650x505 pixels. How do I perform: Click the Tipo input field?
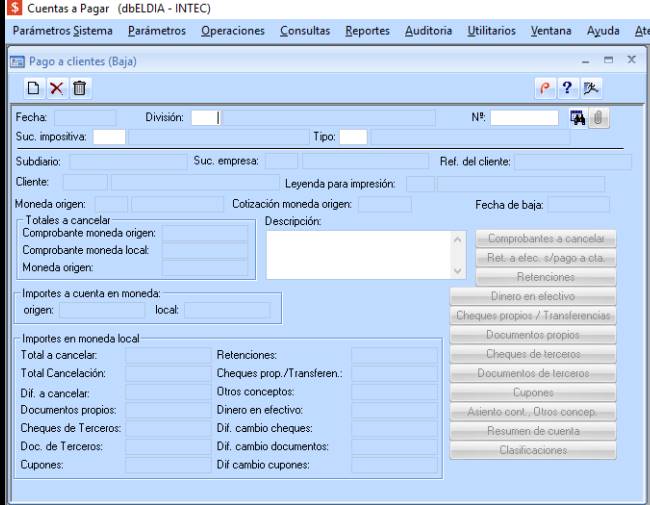pos(354,136)
